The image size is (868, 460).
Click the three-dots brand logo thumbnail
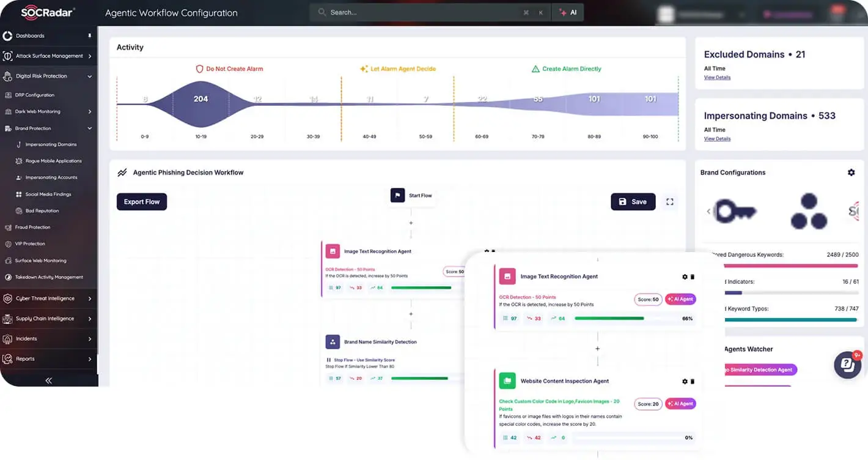[809, 212]
